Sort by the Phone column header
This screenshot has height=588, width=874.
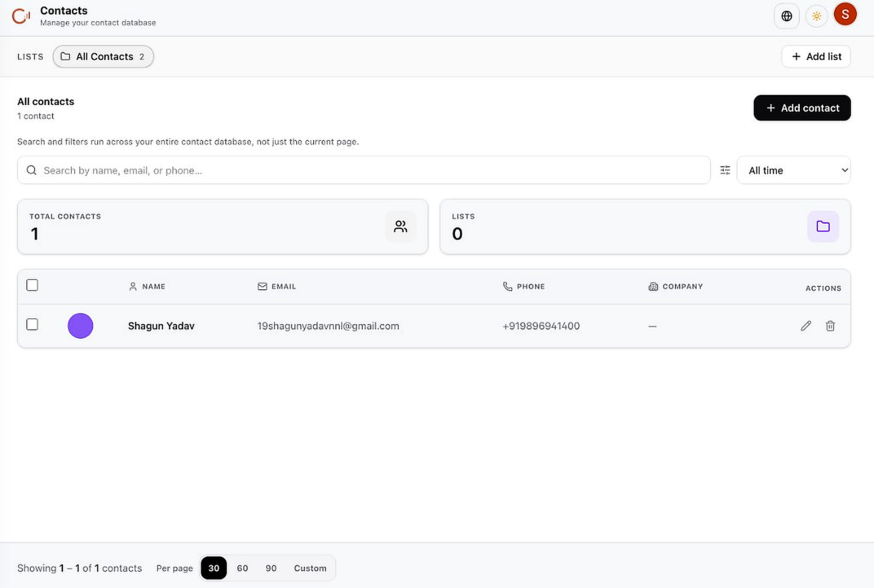click(x=524, y=286)
